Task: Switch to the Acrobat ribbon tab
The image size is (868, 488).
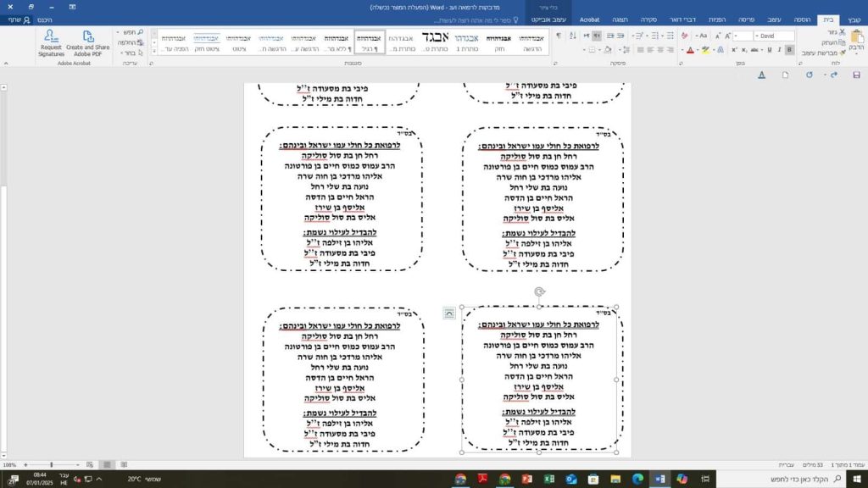Action: tap(590, 20)
